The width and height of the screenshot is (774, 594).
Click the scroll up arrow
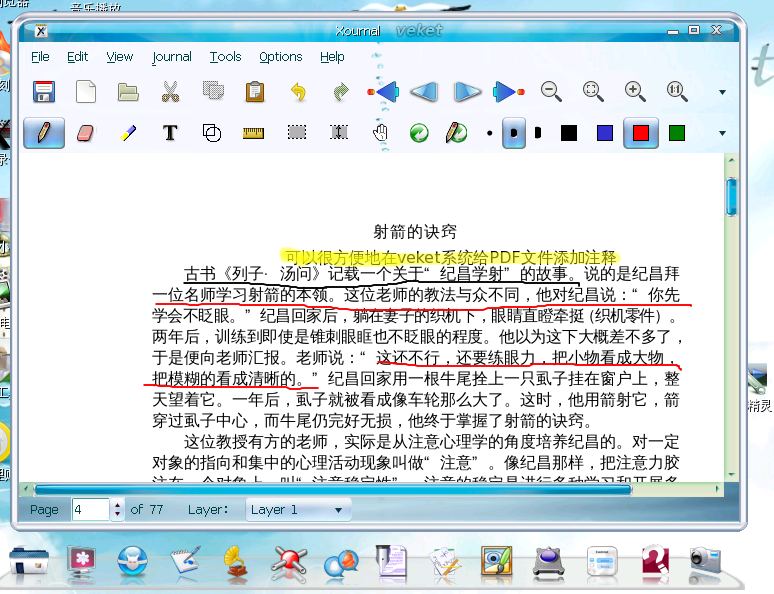732,160
